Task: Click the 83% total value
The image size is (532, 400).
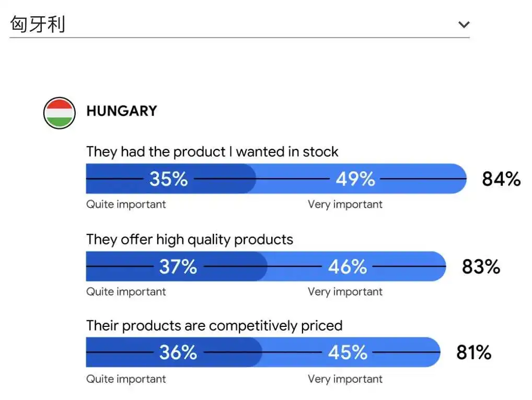Action: [x=481, y=266]
